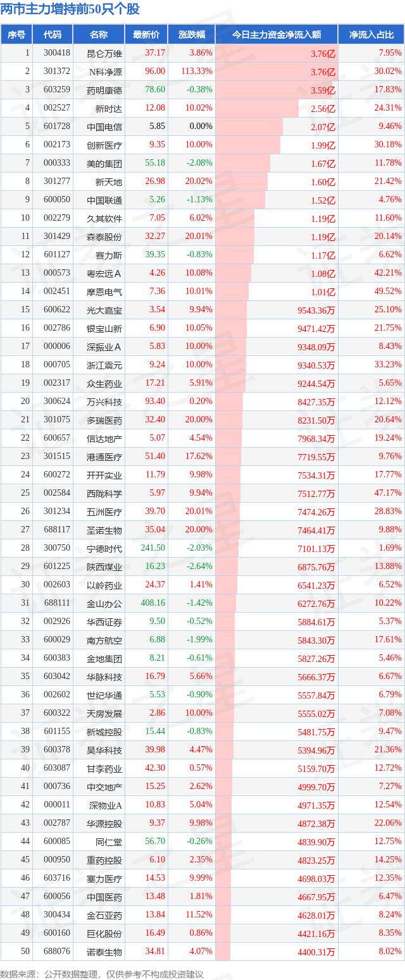Click stock name 重药控股

104,860
